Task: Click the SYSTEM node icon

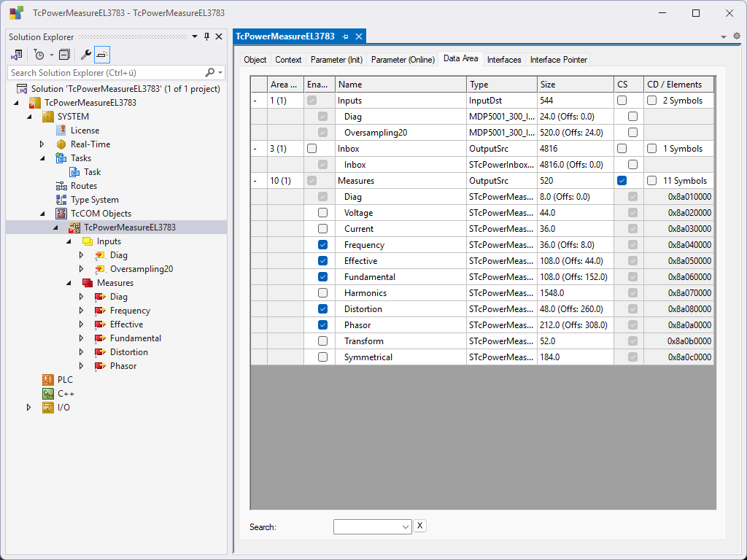Action: pos(47,116)
